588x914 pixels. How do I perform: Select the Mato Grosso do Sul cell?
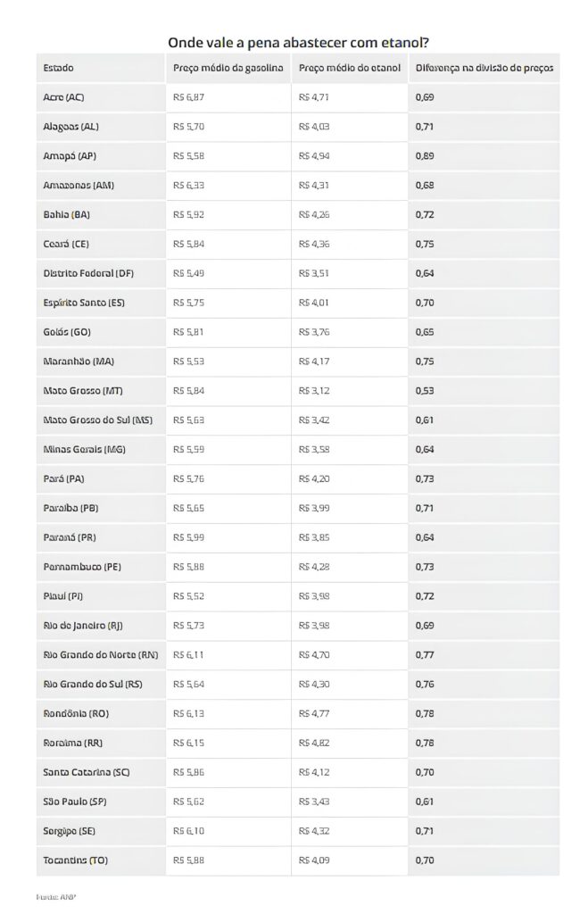pos(97,420)
